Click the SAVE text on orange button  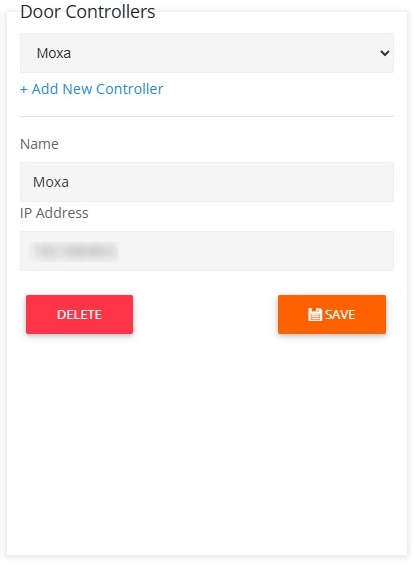[340, 314]
